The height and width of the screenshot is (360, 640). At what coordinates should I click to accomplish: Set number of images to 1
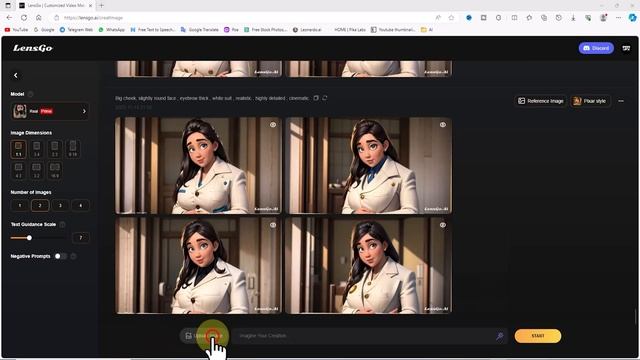point(20,205)
